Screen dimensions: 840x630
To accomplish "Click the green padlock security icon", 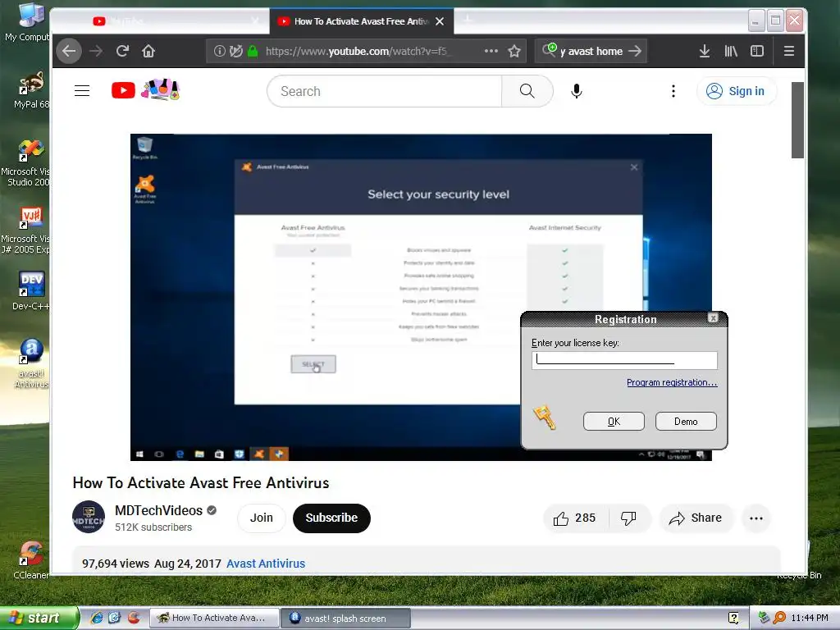I will point(253,51).
